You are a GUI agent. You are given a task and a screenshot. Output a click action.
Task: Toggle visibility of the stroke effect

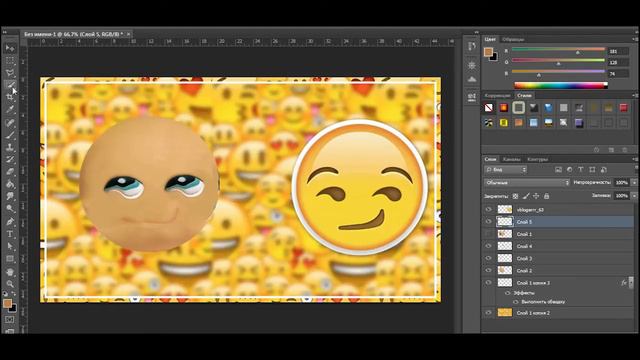pyautogui.click(x=515, y=302)
